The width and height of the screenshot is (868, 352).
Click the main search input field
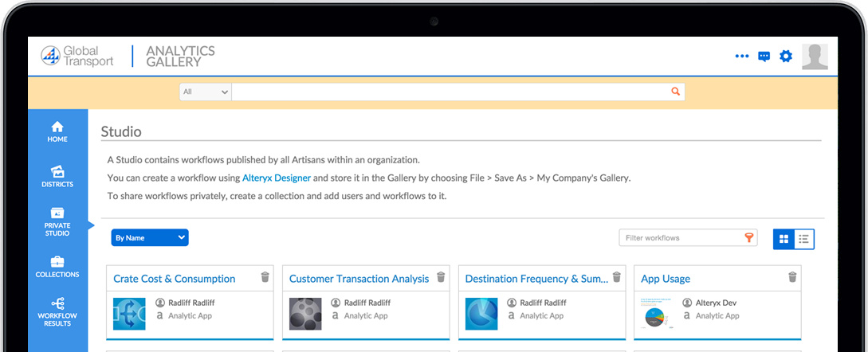pos(458,92)
